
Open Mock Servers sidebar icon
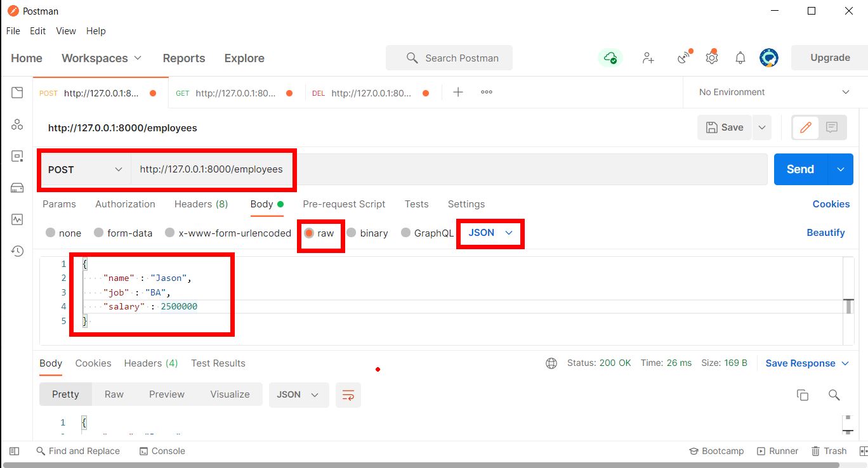[x=17, y=188]
